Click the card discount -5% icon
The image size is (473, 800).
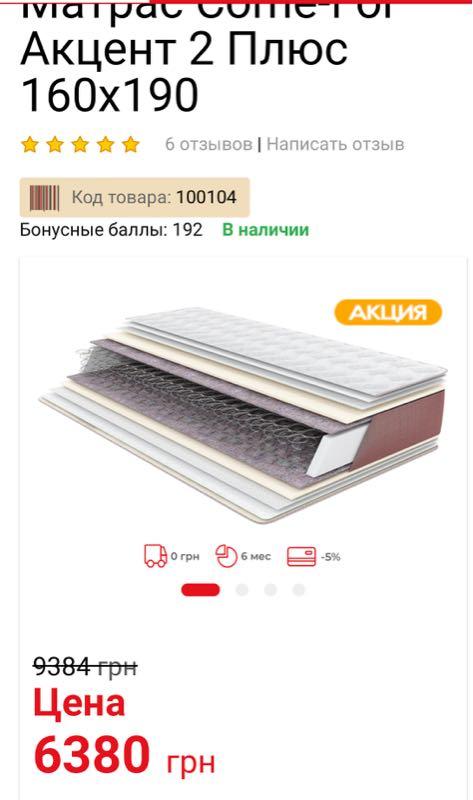tap(302, 556)
